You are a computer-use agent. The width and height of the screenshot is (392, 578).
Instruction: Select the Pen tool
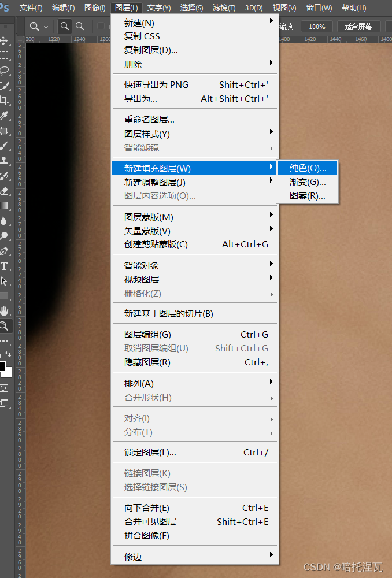tap(4, 251)
